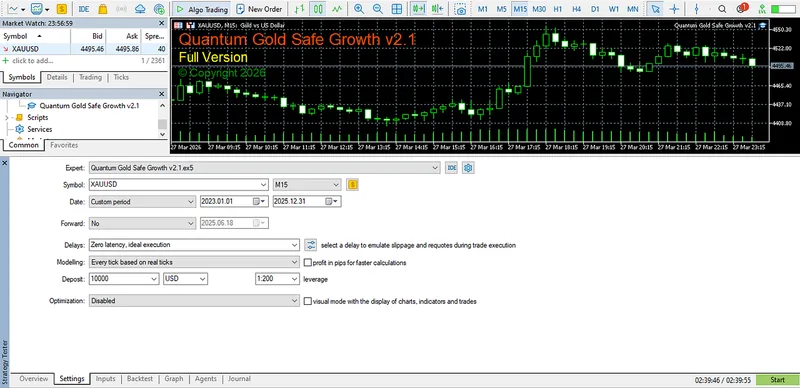Click the New Order button
Viewport: 800px width, 388px height.
tap(259, 9)
